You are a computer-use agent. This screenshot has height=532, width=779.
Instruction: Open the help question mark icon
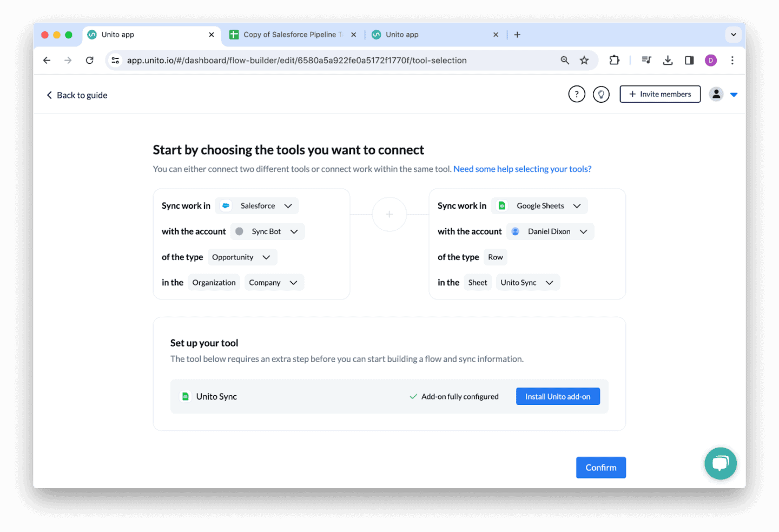(x=577, y=94)
